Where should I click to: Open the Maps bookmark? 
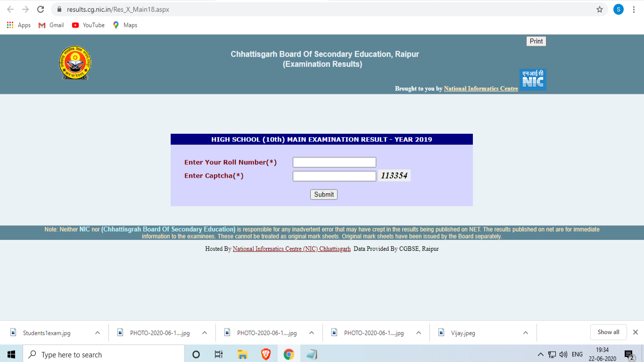[125, 25]
